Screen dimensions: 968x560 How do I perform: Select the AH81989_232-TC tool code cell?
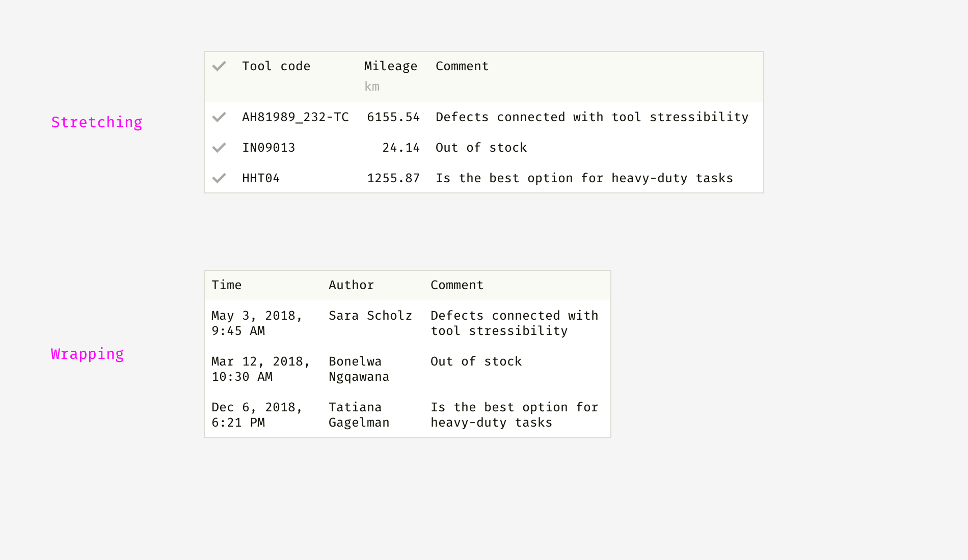(x=295, y=117)
